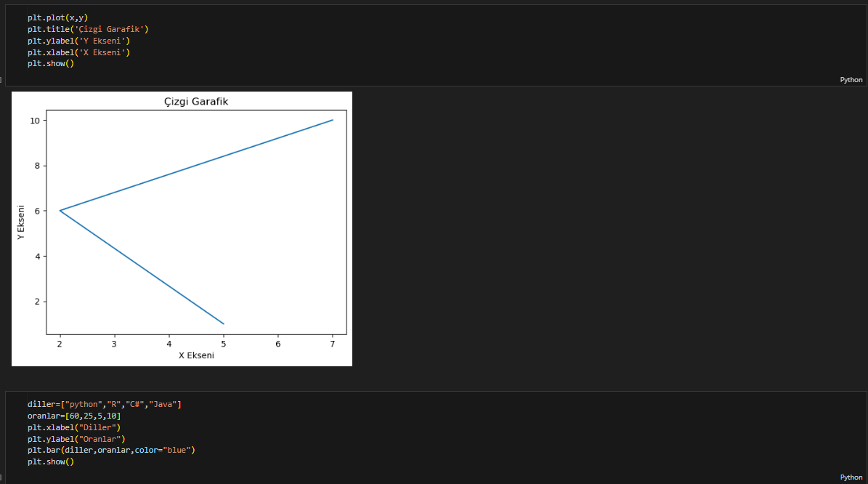This screenshot has width=868, height=484.
Task: Place cursor on the plt.plot(x,y) line
Action: [x=57, y=17]
